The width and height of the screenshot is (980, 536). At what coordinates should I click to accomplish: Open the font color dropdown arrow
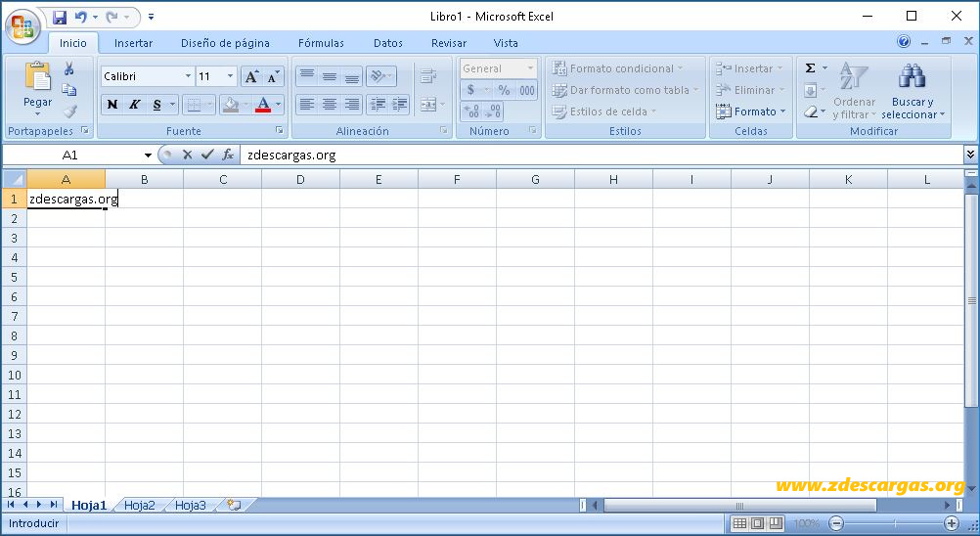[x=279, y=105]
